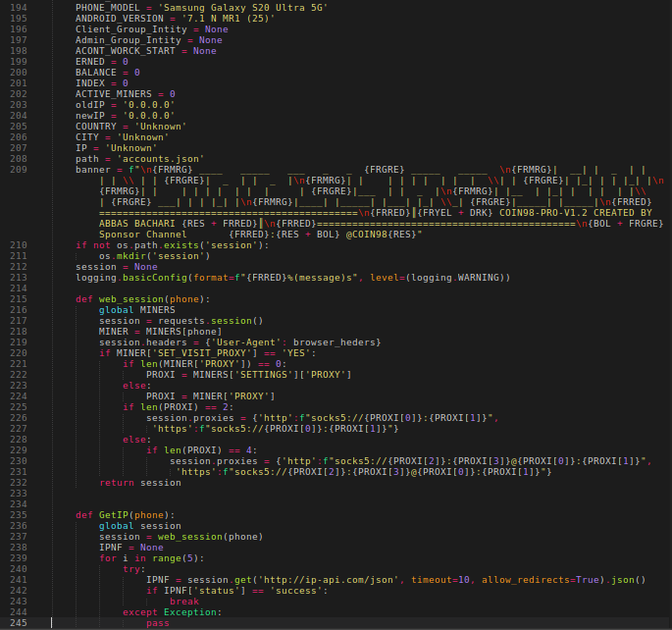Viewport: 672px width, 630px height.
Task: Click Admin_Group_Intity variable
Action: tap(129, 40)
